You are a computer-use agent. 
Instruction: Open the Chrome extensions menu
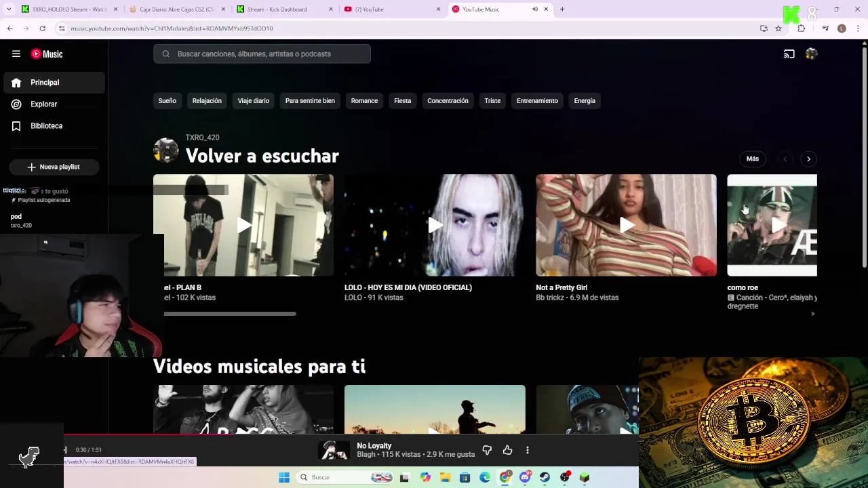[802, 28]
